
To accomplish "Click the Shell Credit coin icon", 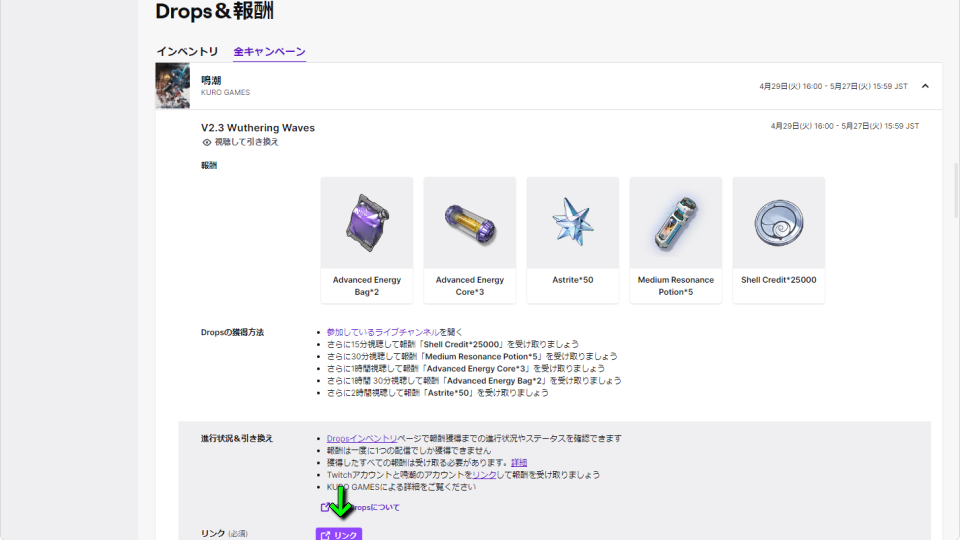I will coord(778,223).
